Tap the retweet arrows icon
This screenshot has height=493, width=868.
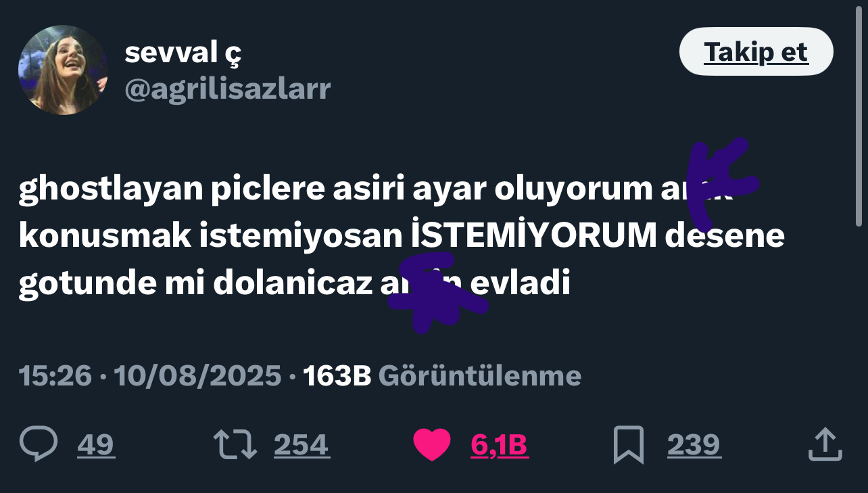235,444
